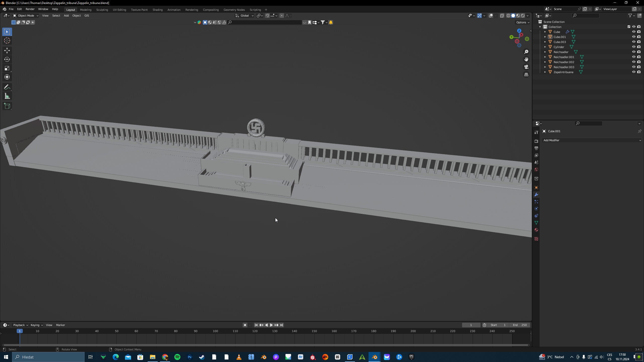Click the Zoom view magnifier icon

tap(526, 52)
